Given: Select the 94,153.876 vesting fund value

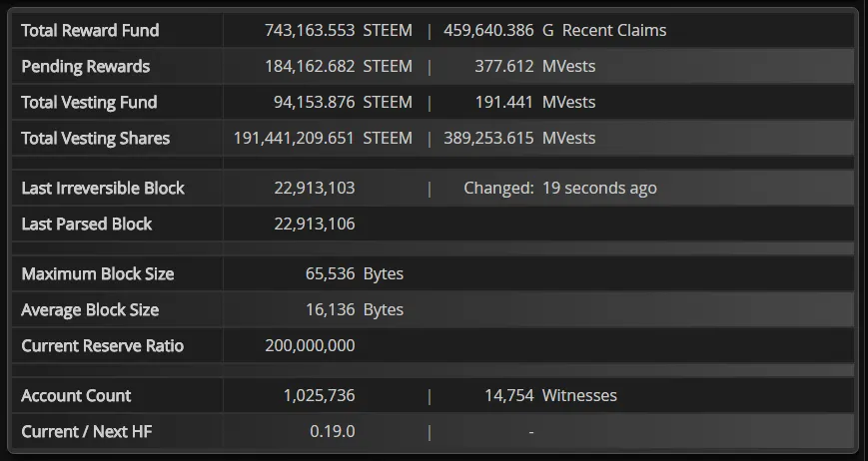Looking at the screenshot, I should point(314,102).
